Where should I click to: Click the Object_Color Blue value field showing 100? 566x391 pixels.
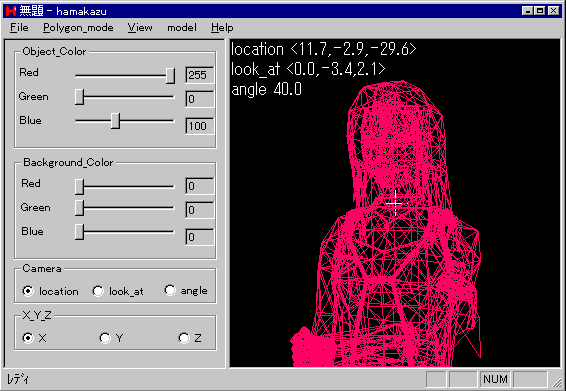click(200, 126)
